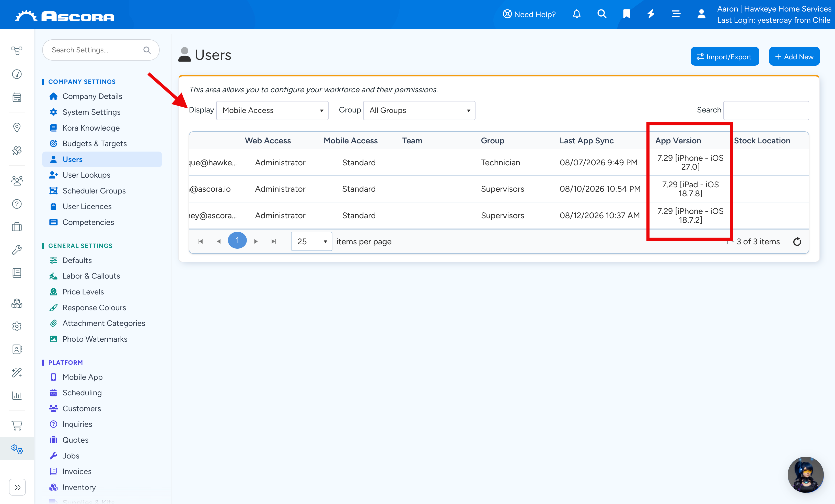Open User Licences in Company Settings
The image size is (835, 504).
tap(87, 207)
